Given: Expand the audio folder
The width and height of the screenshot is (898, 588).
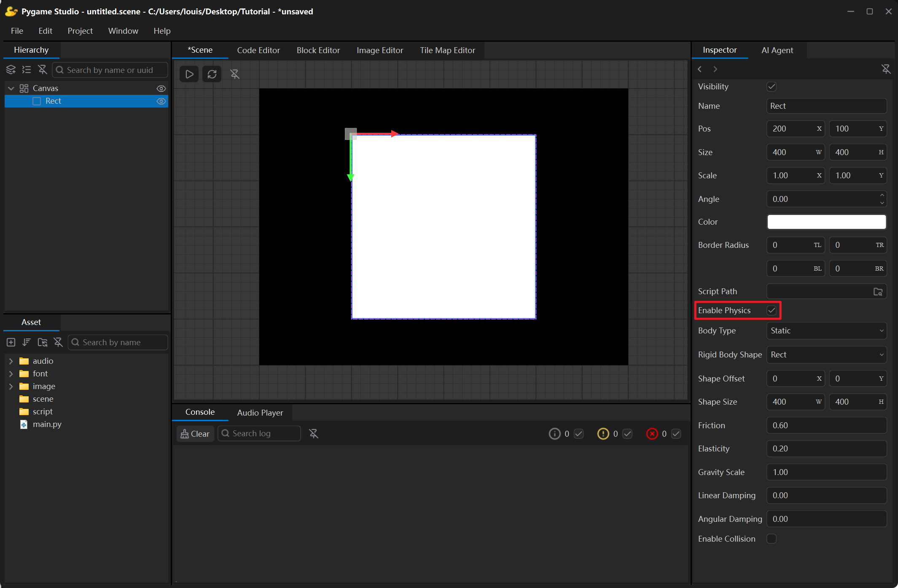Looking at the screenshot, I should click(11, 361).
